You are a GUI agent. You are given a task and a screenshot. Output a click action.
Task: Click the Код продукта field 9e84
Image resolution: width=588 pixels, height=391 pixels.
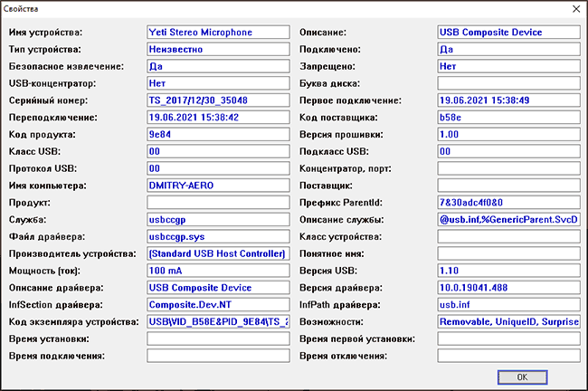(218, 134)
